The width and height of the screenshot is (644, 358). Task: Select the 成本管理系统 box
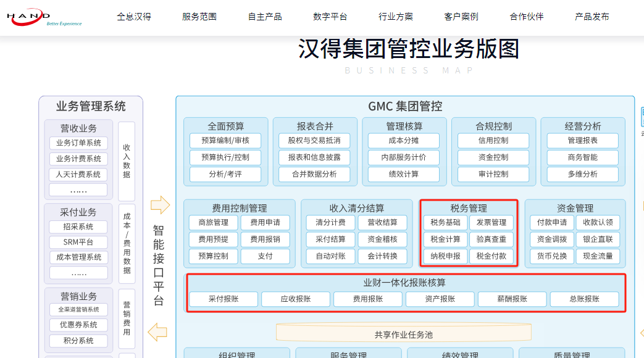coord(78,257)
